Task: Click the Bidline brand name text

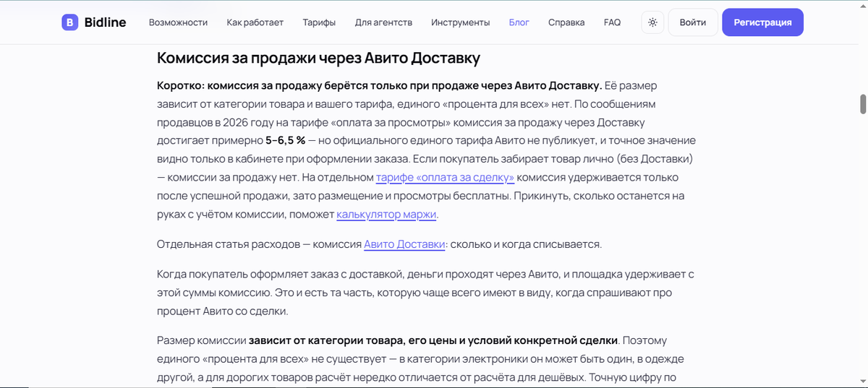Action: pyautogui.click(x=105, y=22)
